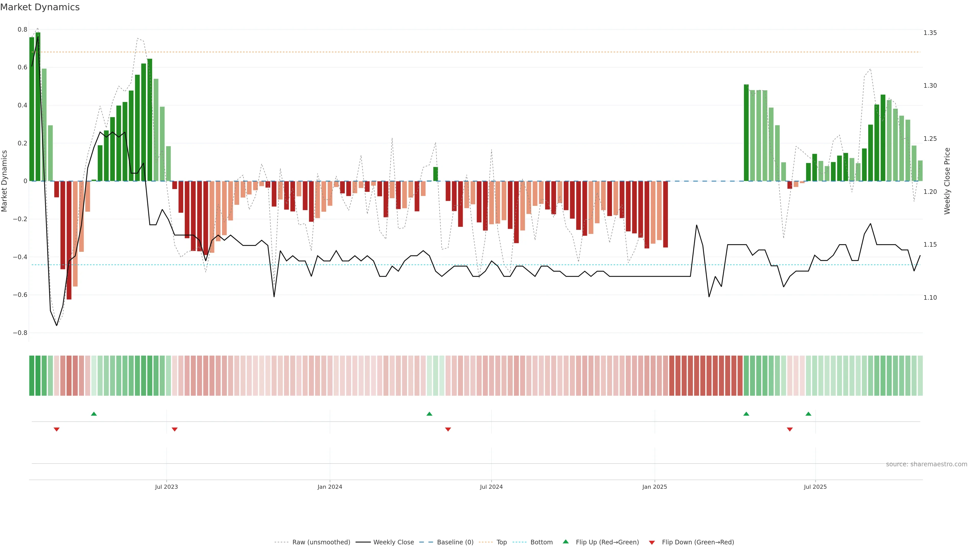Image resolution: width=980 pixels, height=551 pixels.
Task: Toggle the Top legend entry
Action: pyautogui.click(x=501, y=542)
